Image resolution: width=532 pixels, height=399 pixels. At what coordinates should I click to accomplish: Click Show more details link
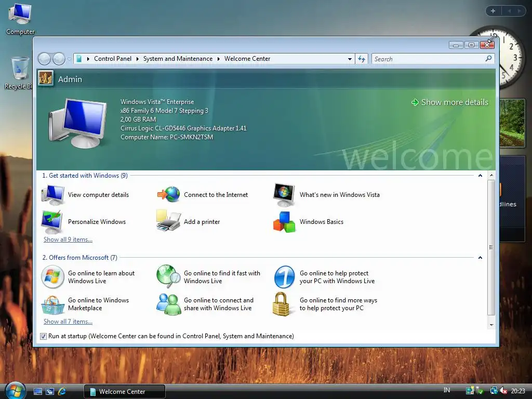click(450, 102)
